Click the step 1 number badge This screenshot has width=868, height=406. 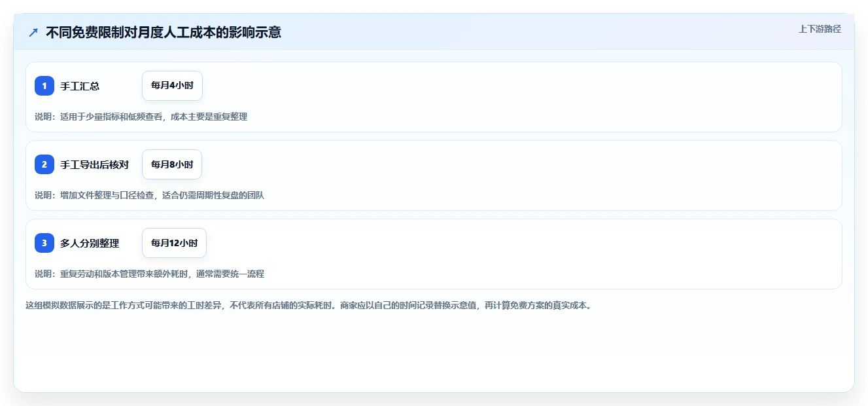(x=44, y=86)
